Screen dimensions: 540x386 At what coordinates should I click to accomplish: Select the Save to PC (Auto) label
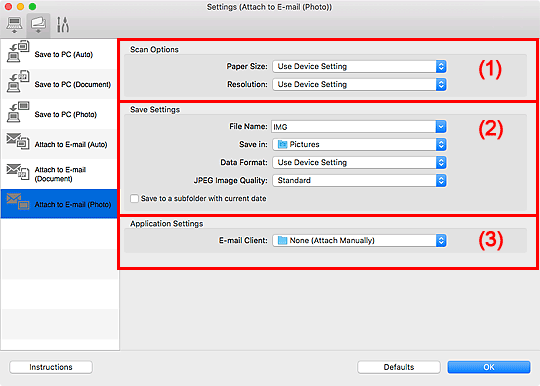[64, 54]
